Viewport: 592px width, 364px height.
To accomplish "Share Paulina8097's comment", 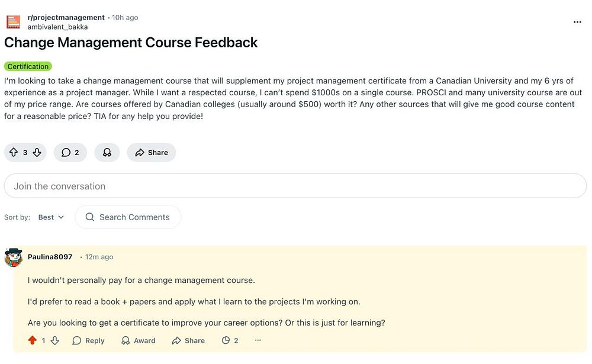I will click(x=188, y=340).
